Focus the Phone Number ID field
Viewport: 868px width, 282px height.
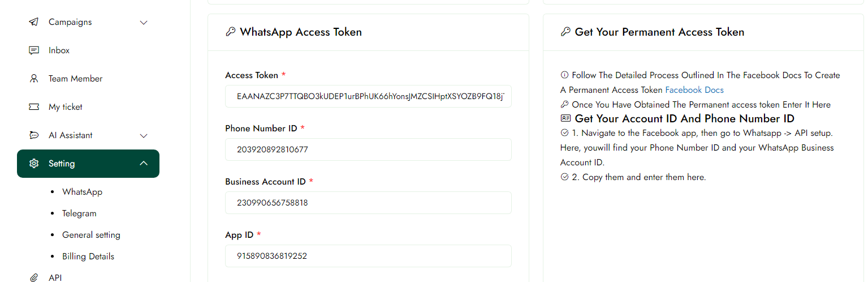coord(368,149)
